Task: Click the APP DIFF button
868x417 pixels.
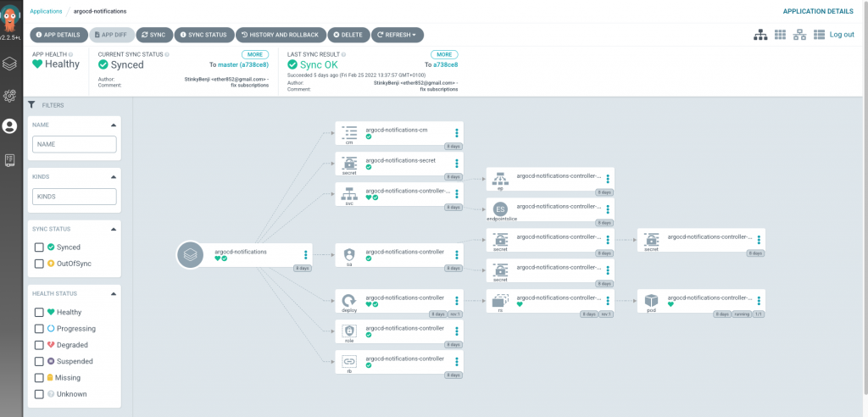Action: point(111,35)
